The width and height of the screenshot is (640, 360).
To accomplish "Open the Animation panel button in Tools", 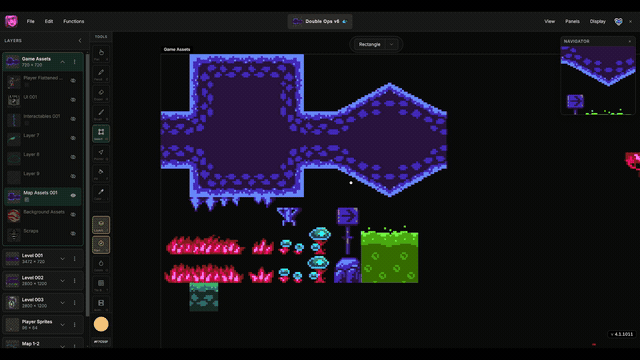I will (x=101, y=304).
